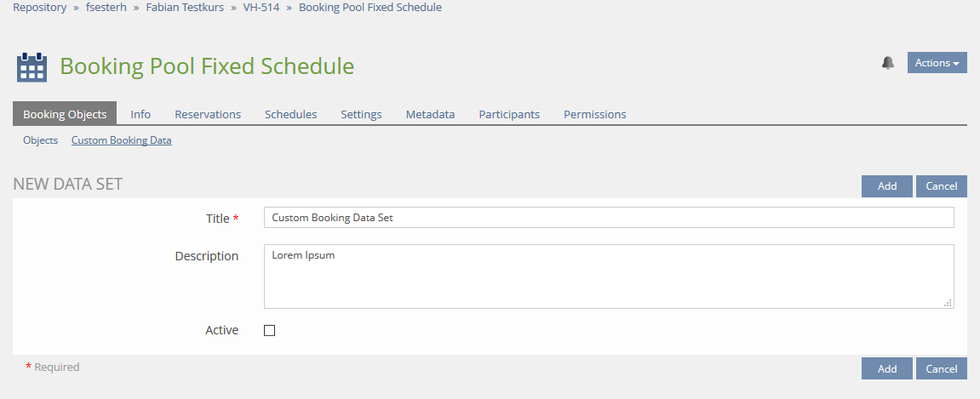The height and width of the screenshot is (399, 980).
Task: Open the Reservations tab
Action: pyautogui.click(x=208, y=114)
